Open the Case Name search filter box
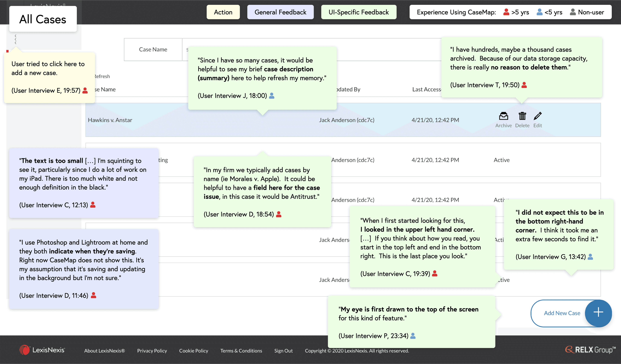Image resolution: width=621 pixels, height=364 pixels. click(153, 49)
